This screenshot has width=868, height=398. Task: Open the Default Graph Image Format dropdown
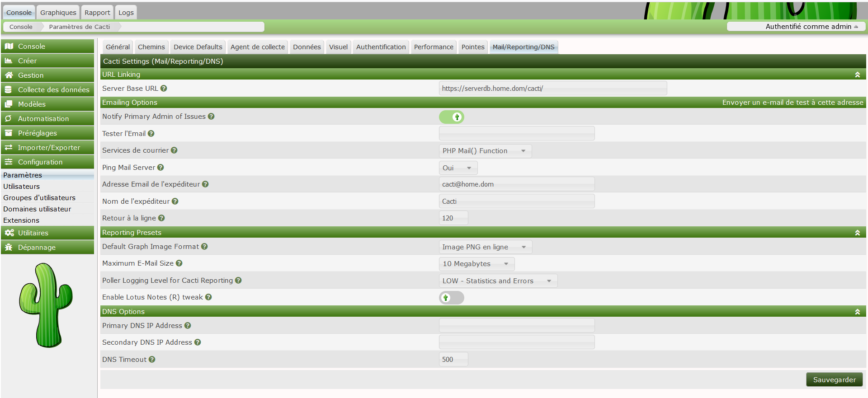coord(485,247)
